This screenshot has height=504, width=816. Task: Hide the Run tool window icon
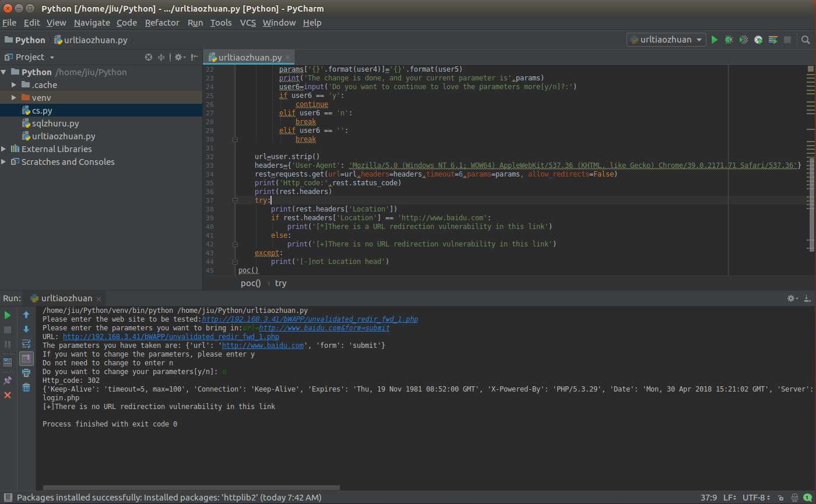coord(807,298)
